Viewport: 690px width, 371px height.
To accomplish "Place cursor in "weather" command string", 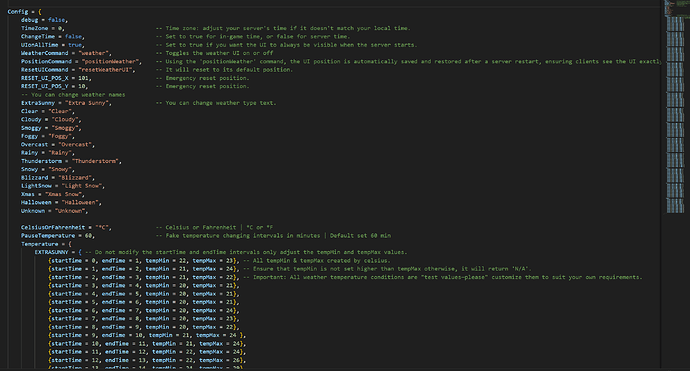I will pyautogui.click(x=93, y=53).
